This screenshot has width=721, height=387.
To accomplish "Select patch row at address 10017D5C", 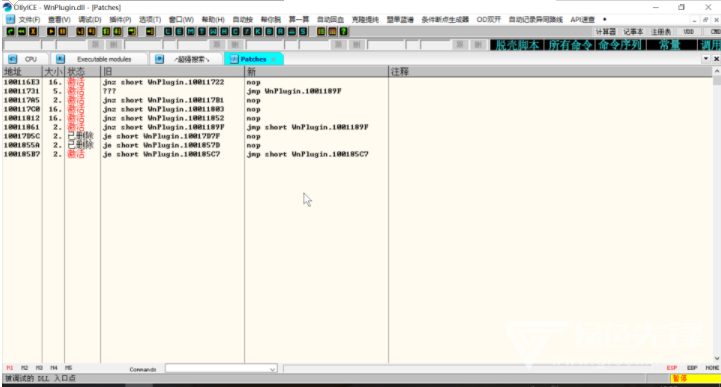I will point(357,136).
